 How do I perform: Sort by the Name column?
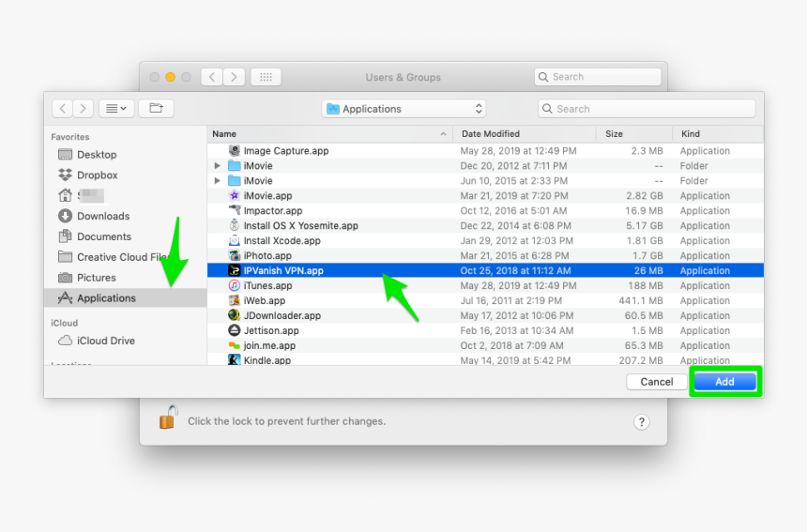point(329,134)
